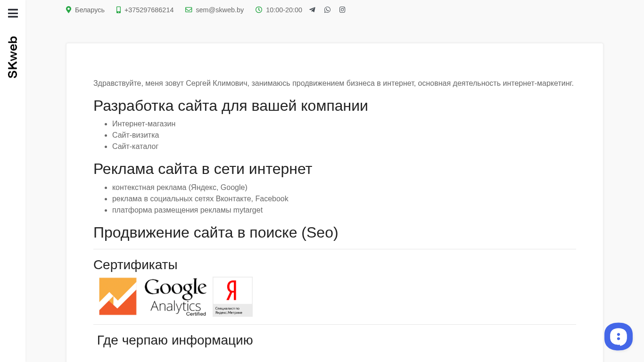Screen dimensions: 644x362
Task: Click the location pin icon
Action: click(68, 10)
